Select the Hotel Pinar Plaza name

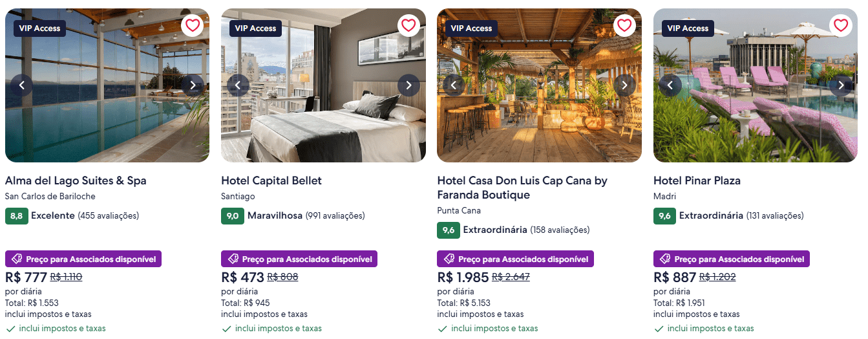pos(697,180)
